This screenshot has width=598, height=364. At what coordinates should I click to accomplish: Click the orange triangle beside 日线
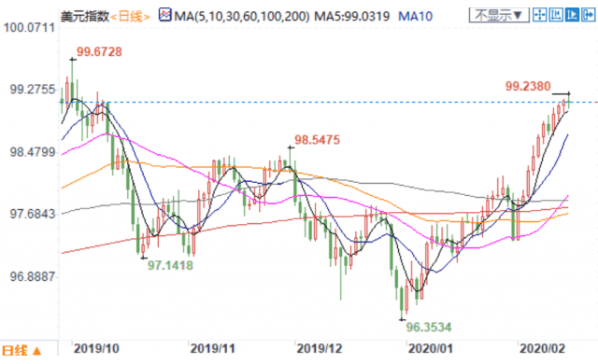coord(36,350)
